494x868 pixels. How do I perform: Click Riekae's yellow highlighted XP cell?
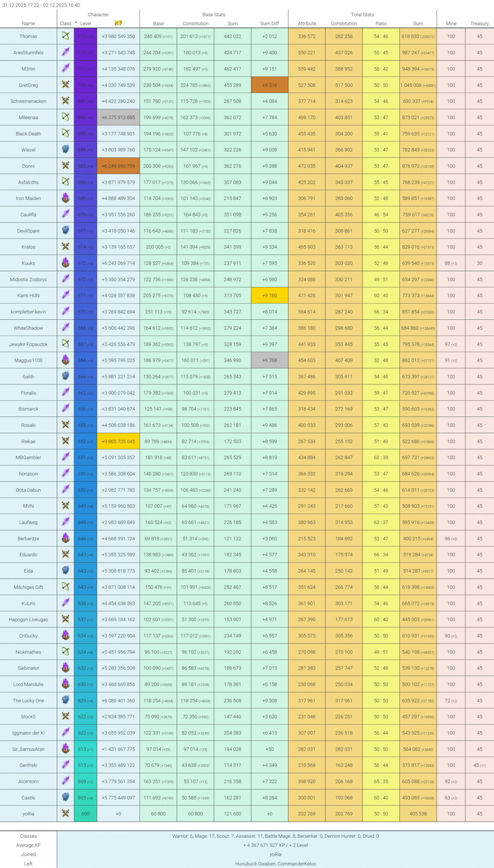(x=118, y=441)
